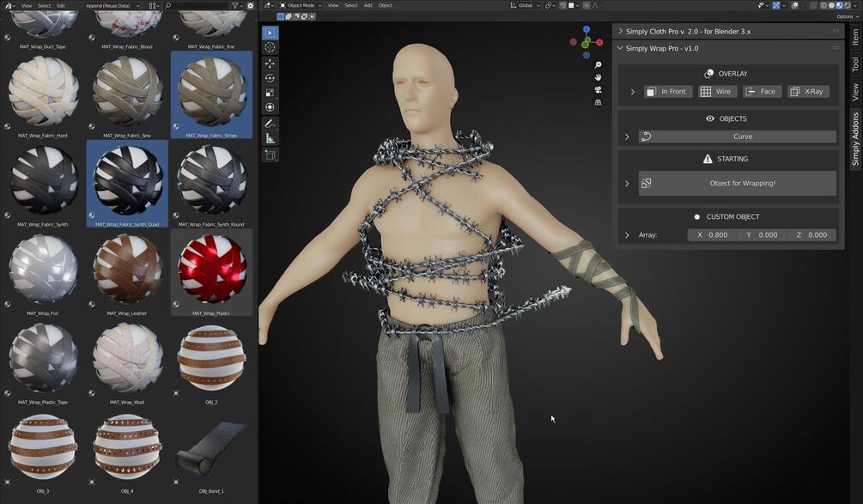Image resolution: width=863 pixels, height=504 pixels.
Task: Toggle the In Front overlay
Action: [x=667, y=92]
